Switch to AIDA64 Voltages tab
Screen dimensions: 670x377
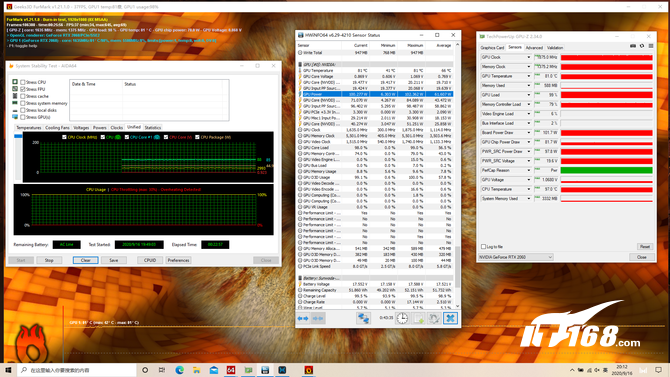[81, 128]
